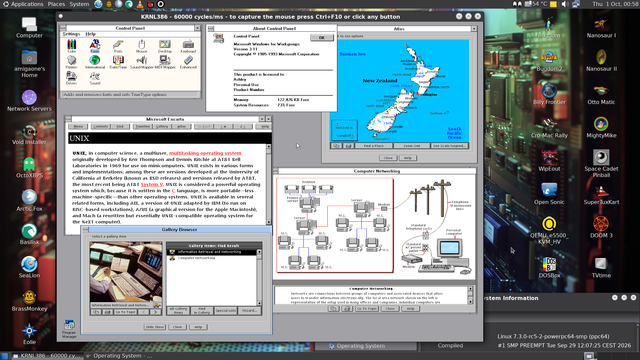Click the Program Manager minimized icon
This screenshot has height=360, width=640.
click(x=69, y=329)
